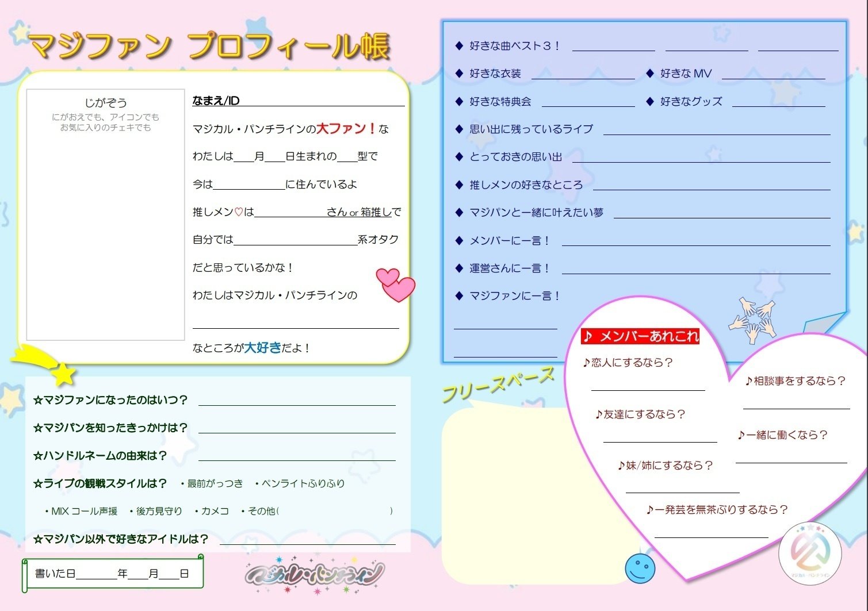Screen dimensions: 868x611
Task: Click the day blank in 書いた日
Action: (x=169, y=574)
